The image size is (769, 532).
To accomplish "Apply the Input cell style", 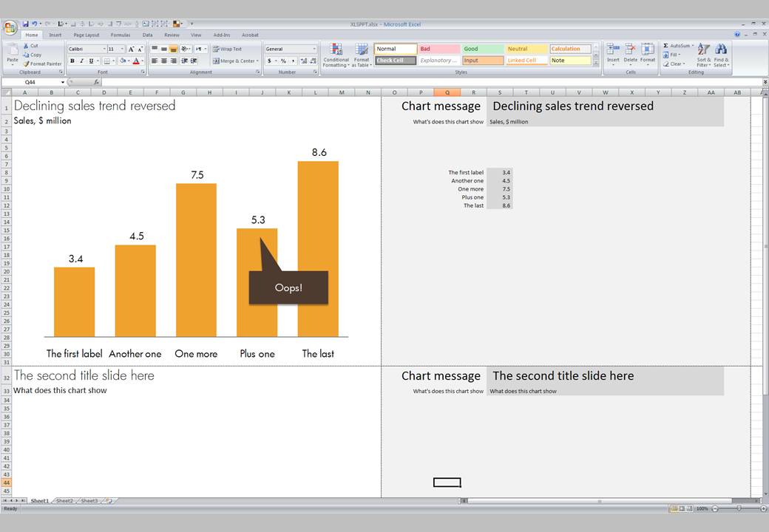I will pos(483,61).
